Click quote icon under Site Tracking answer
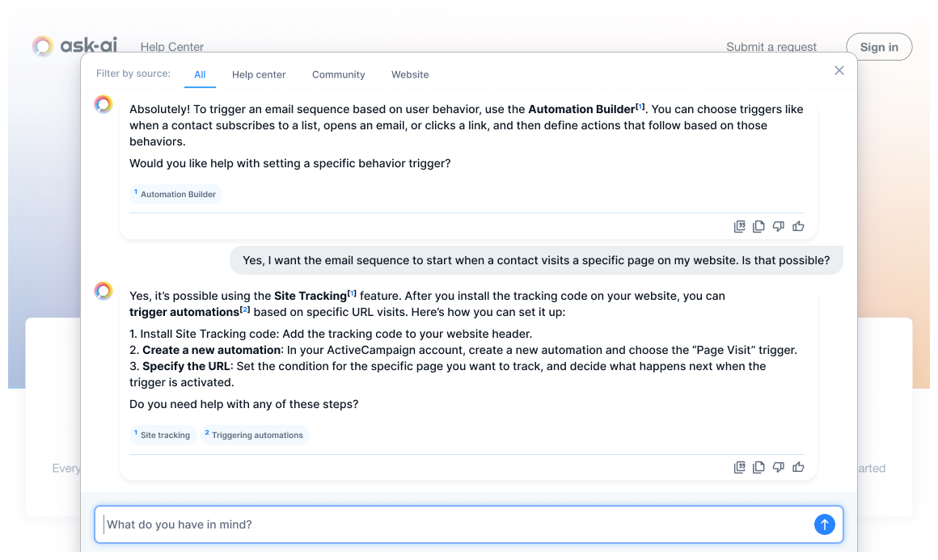This screenshot has width=938, height=560. [x=739, y=467]
